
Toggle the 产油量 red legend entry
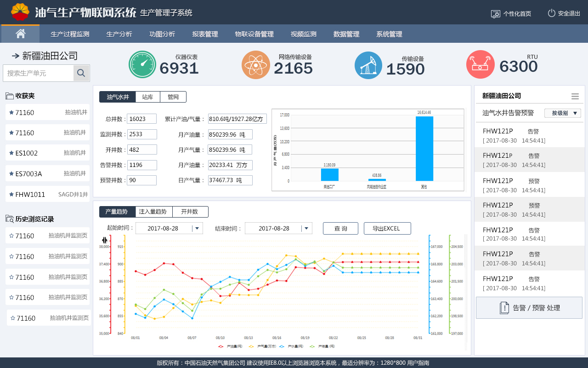click(x=231, y=346)
